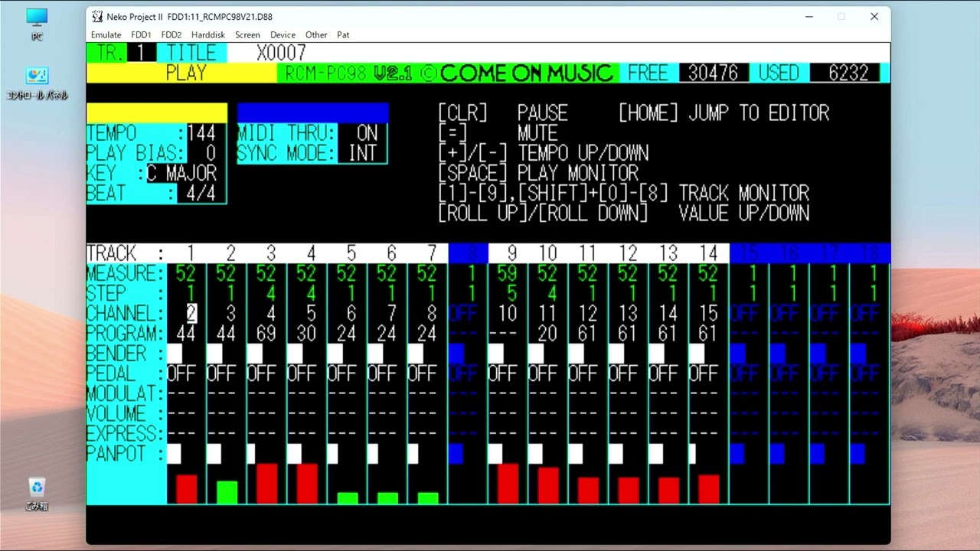
Task: Open the Harddisk menu
Action: coord(208,34)
